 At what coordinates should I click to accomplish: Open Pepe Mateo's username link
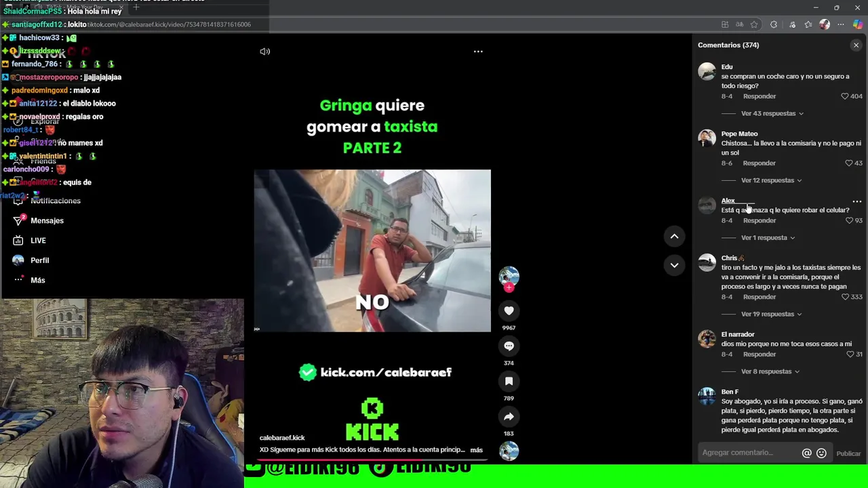coord(739,134)
